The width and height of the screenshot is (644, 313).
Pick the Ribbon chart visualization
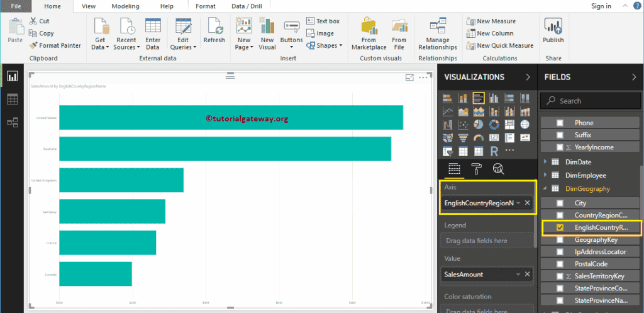(525, 111)
